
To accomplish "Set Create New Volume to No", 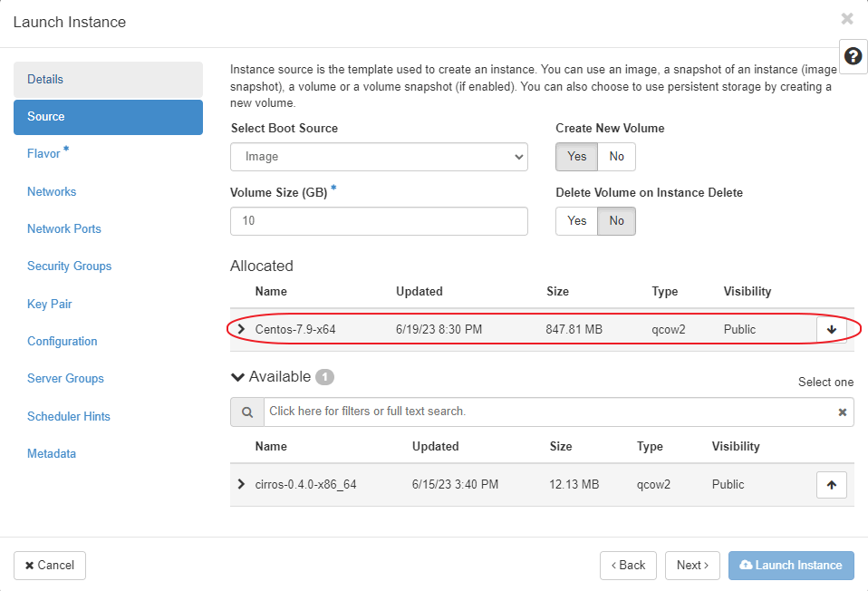I will coord(616,157).
